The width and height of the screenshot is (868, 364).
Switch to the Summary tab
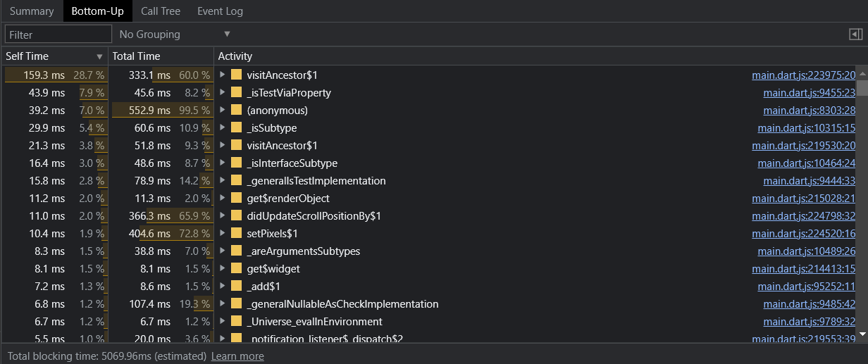(x=32, y=11)
